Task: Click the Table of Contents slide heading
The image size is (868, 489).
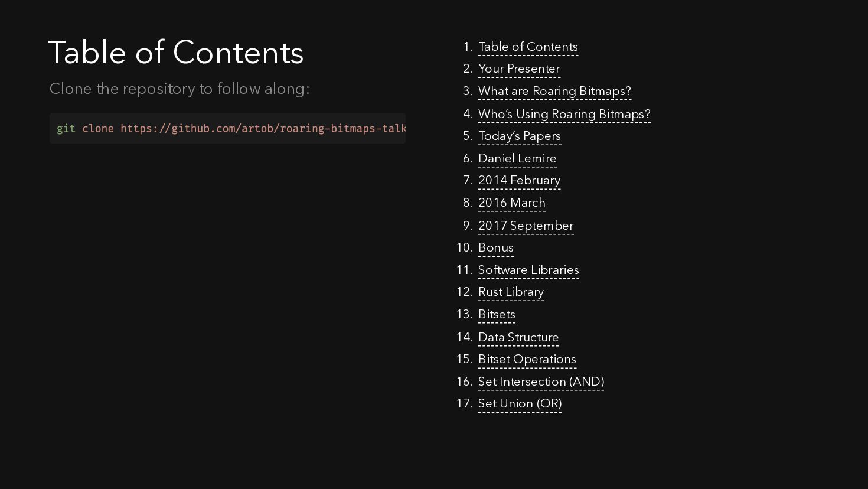Action: pos(176,53)
